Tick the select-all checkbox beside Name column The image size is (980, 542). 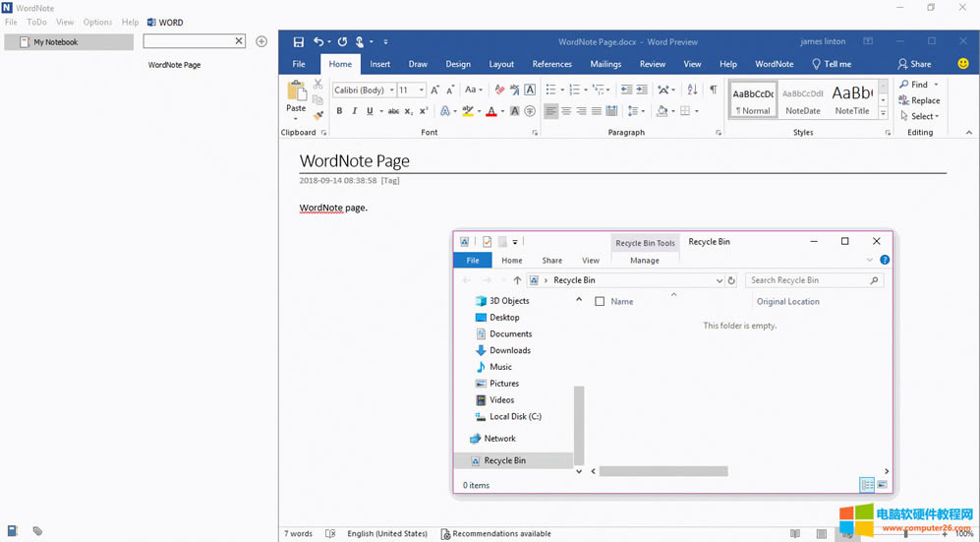(x=600, y=302)
